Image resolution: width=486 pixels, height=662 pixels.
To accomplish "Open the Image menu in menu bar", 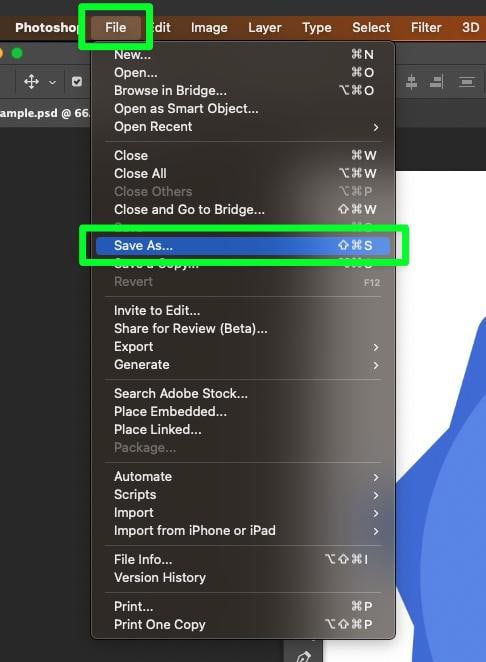I will 209,27.
